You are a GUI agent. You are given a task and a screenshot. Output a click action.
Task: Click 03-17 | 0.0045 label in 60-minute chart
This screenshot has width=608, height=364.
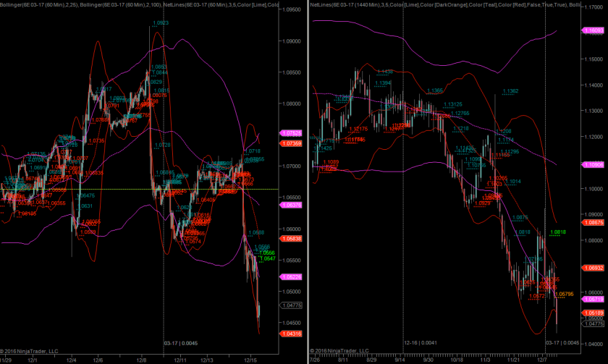tap(181, 343)
